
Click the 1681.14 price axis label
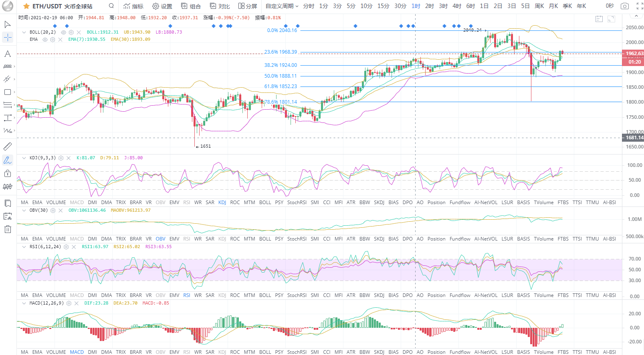[633, 138]
